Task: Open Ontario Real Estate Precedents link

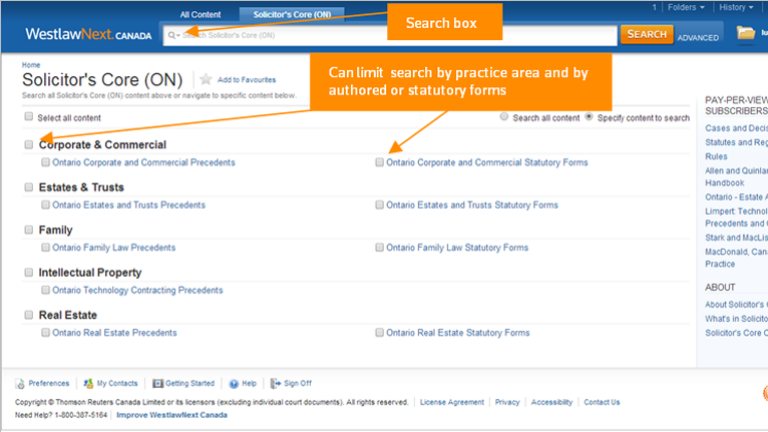Action: tap(115, 333)
